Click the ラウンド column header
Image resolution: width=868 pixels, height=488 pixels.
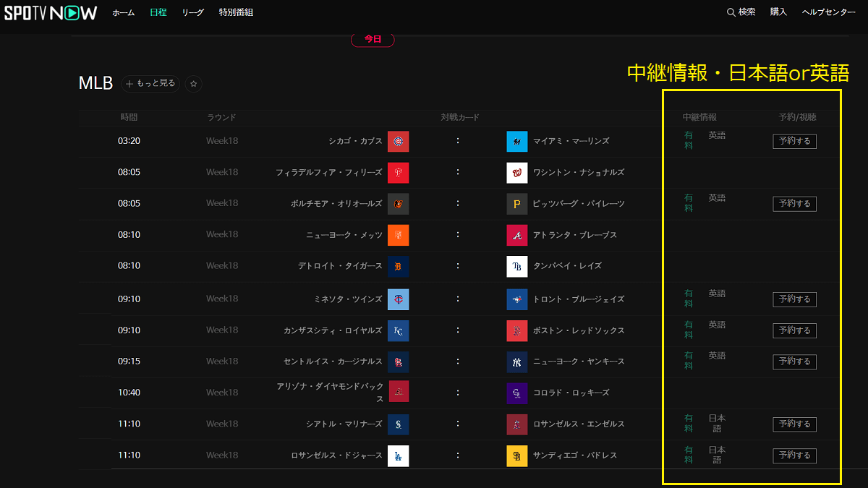click(x=221, y=117)
